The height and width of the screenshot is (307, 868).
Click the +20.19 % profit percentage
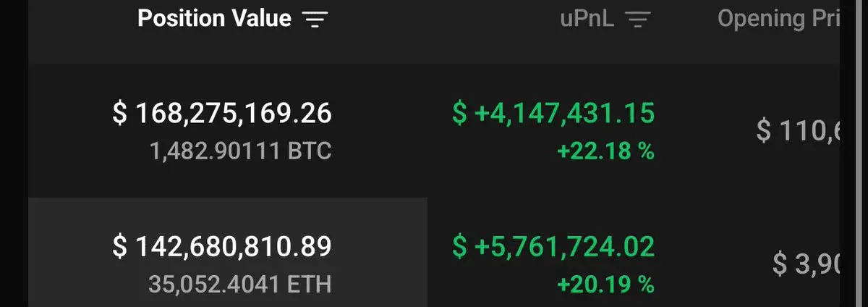(605, 285)
